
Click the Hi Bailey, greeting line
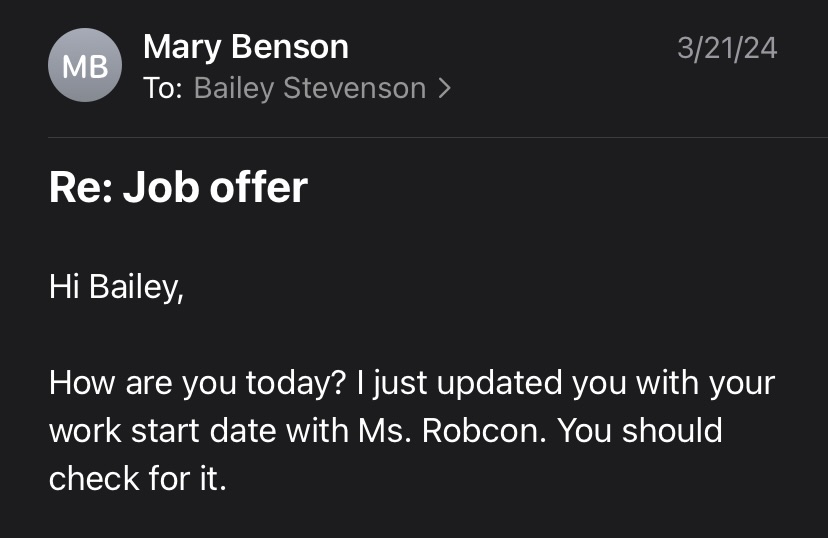pyautogui.click(x=116, y=288)
